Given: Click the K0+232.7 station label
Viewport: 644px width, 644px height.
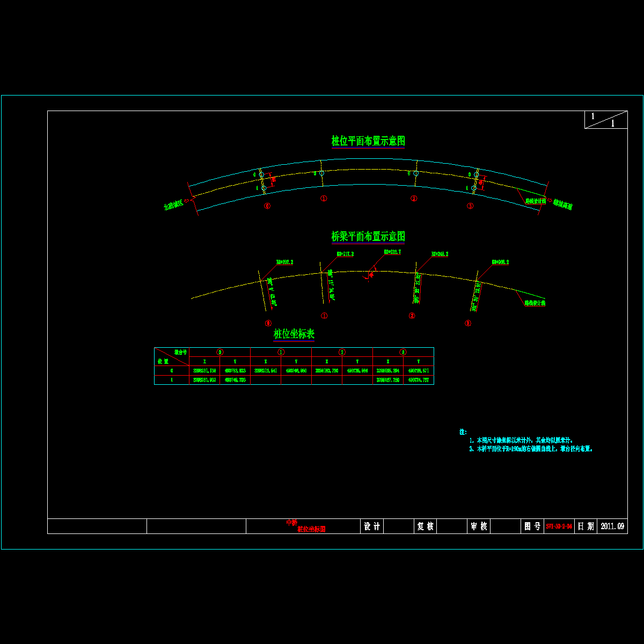Looking at the screenshot, I should 392,252.
